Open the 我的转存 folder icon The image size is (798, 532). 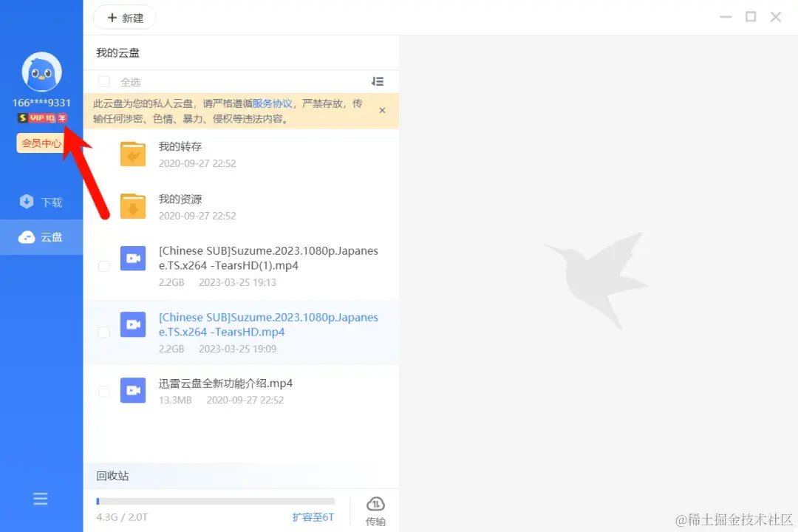[133, 154]
